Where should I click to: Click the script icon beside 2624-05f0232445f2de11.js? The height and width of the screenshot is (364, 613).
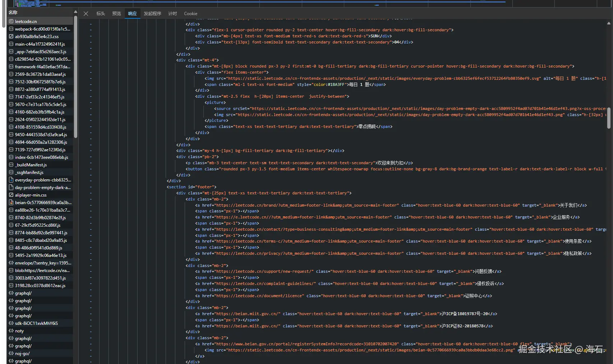coord(11,120)
